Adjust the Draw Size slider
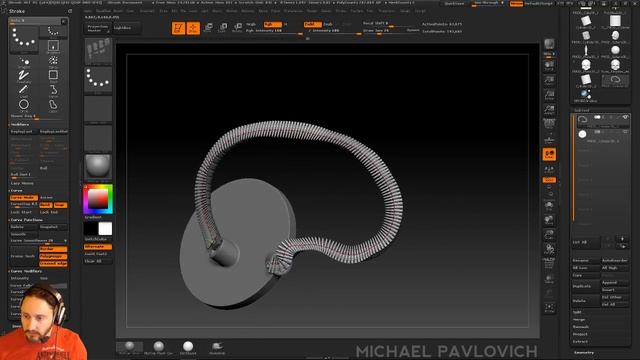The width and height of the screenshot is (640, 360). click(389, 31)
